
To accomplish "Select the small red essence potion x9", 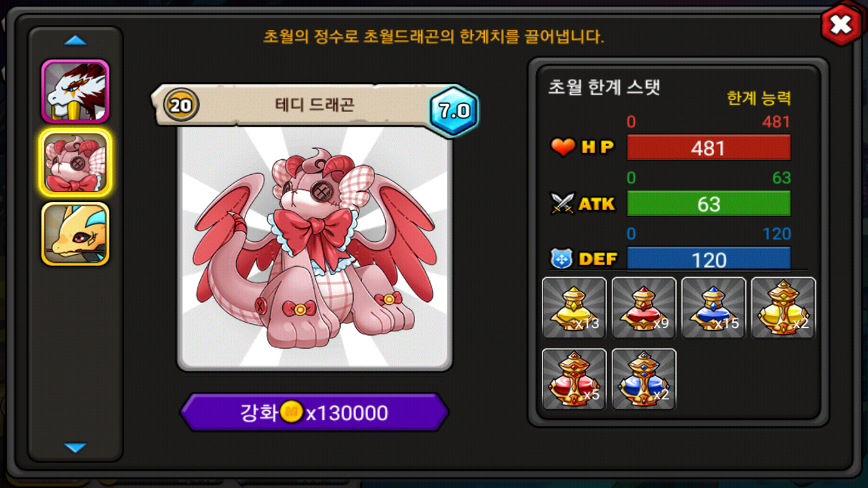I will tap(644, 308).
